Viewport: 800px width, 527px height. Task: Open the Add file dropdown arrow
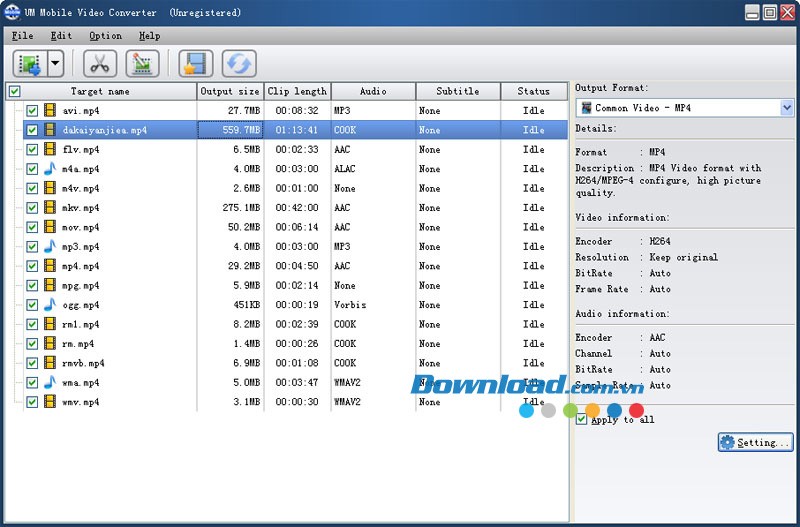click(56, 64)
